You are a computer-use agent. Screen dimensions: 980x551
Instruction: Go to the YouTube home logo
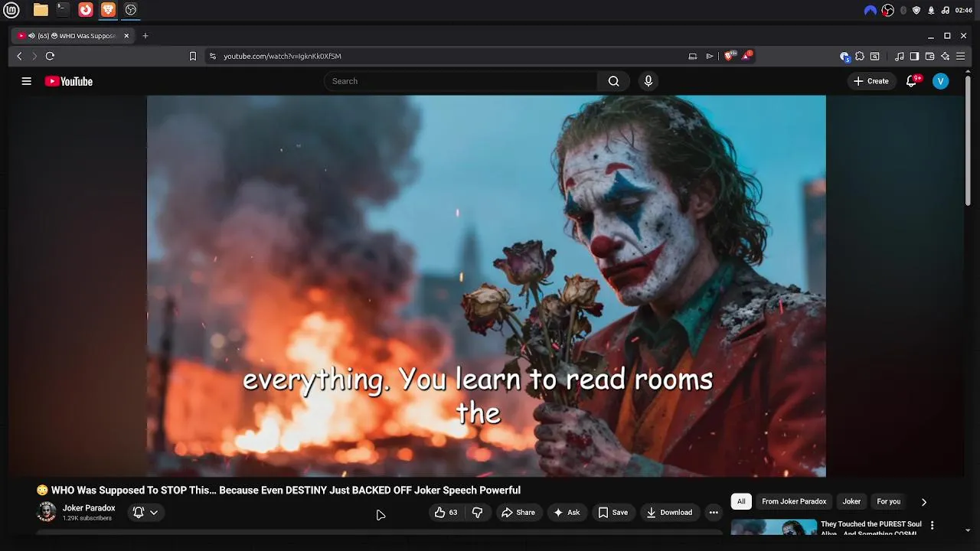pos(69,81)
